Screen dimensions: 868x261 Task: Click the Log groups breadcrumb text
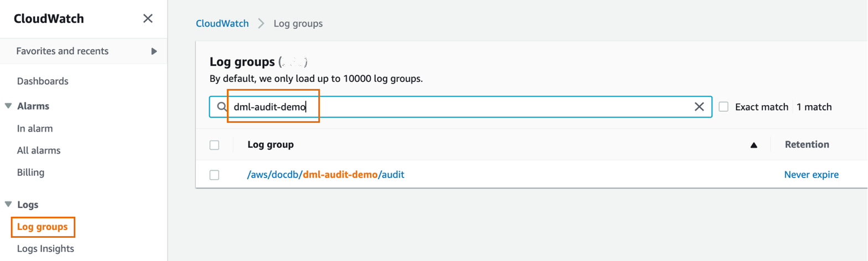click(x=298, y=23)
